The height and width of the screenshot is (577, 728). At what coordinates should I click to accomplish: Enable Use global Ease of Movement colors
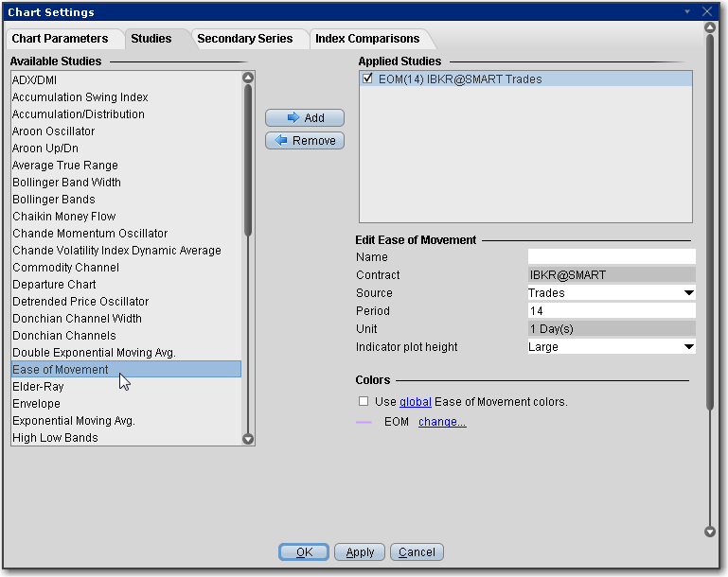[x=364, y=402]
